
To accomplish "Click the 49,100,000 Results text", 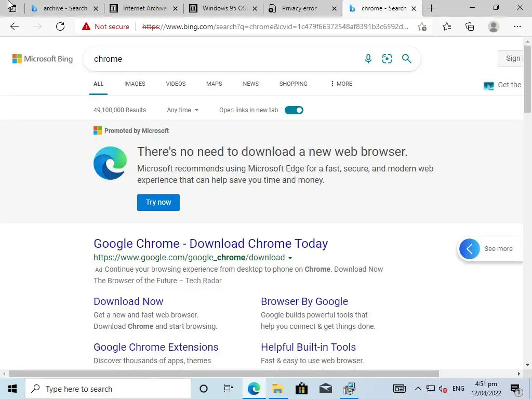I will pos(120,110).
